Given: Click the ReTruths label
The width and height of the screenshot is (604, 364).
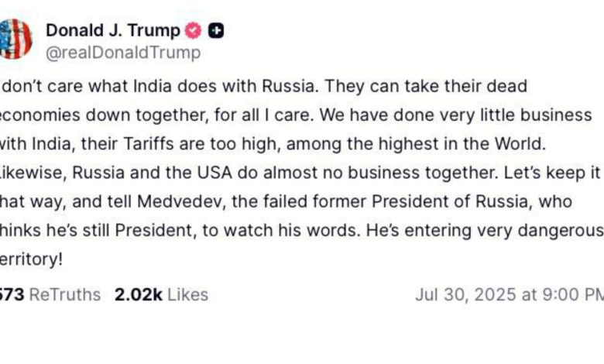Looking at the screenshot, I should 65,294.
